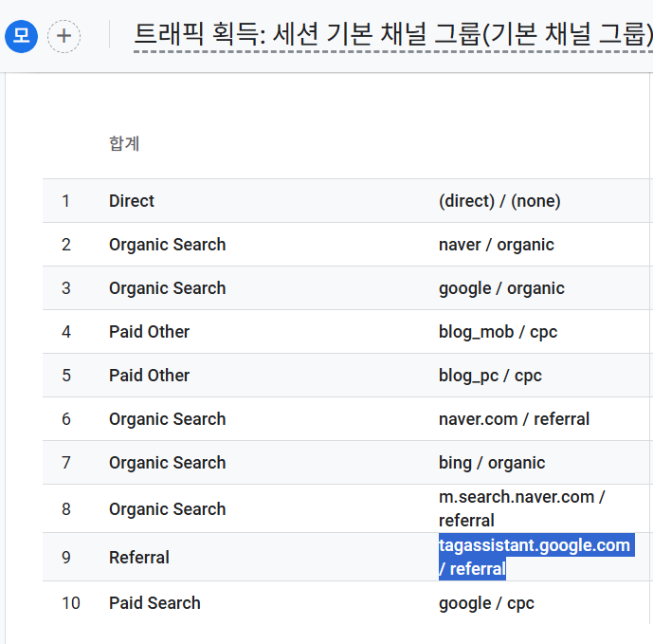Screen dimensions: 653x644
Task: Click the bing / organic entry
Action: pyautogui.click(x=492, y=463)
